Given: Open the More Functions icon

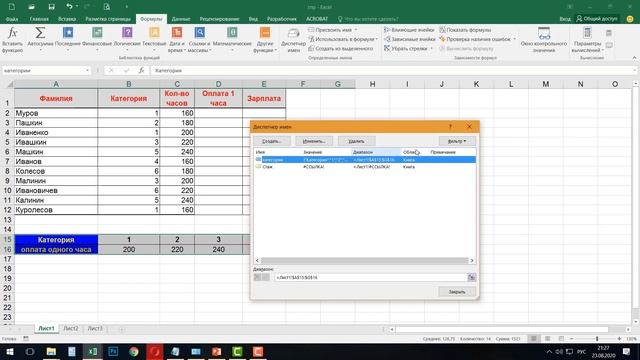Looking at the screenshot, I should tap(265, 33).
